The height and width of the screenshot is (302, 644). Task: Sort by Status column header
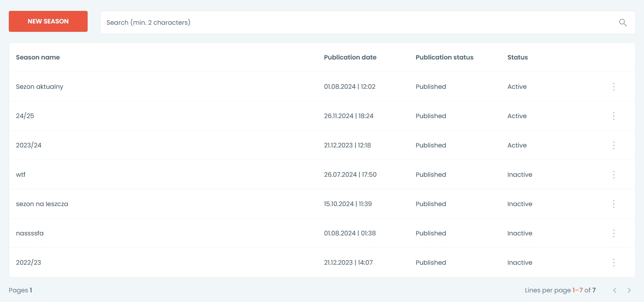517,57
